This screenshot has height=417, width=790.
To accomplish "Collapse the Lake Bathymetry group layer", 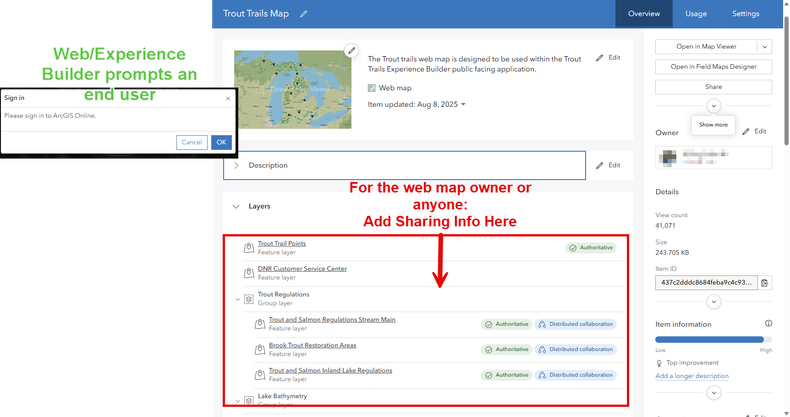I will (x=238, y=401).
